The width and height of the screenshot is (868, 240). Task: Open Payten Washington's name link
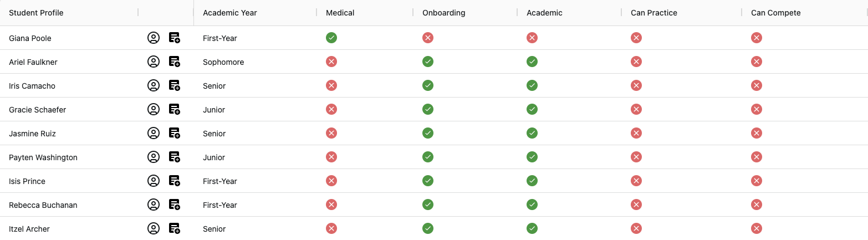click(43, 157)
